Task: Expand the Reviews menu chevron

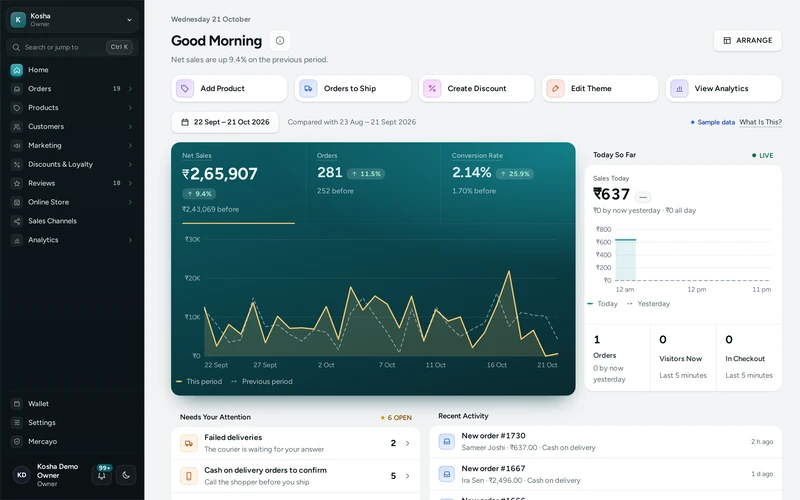Action: click(x=130, y=183)
